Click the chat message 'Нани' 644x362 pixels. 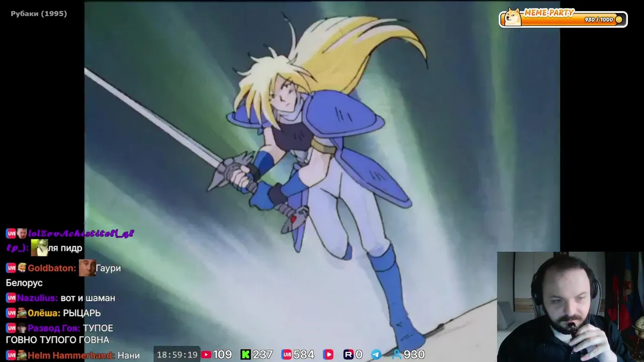point(129,355)
